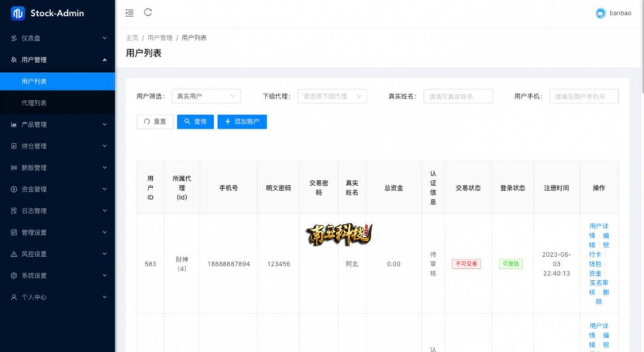Click the 产品管理 chart icon
644x352 pixels.
(14, 125)
